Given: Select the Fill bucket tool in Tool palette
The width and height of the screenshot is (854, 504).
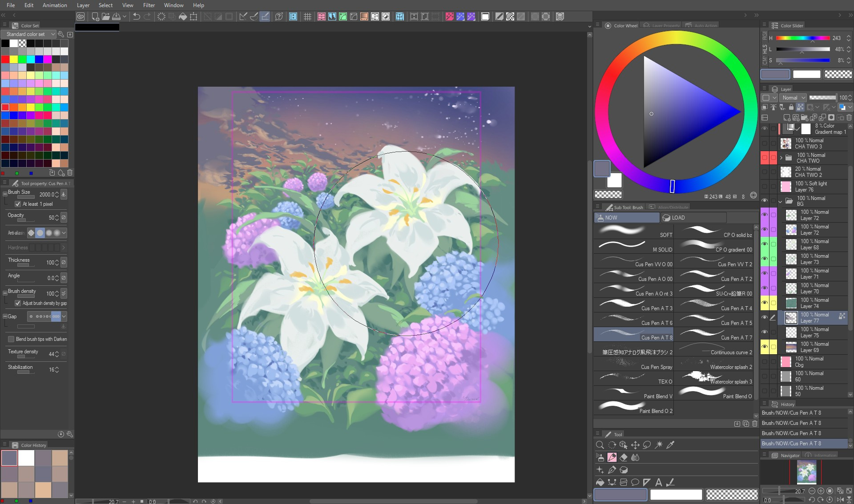Looking at the screenshot, I should [600, 482].
